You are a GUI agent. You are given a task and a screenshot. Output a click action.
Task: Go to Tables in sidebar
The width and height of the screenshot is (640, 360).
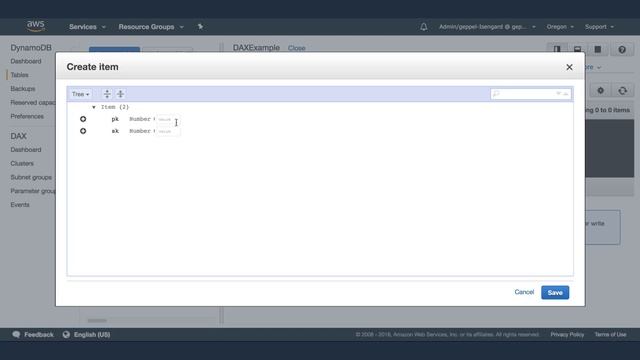point(19,75)
